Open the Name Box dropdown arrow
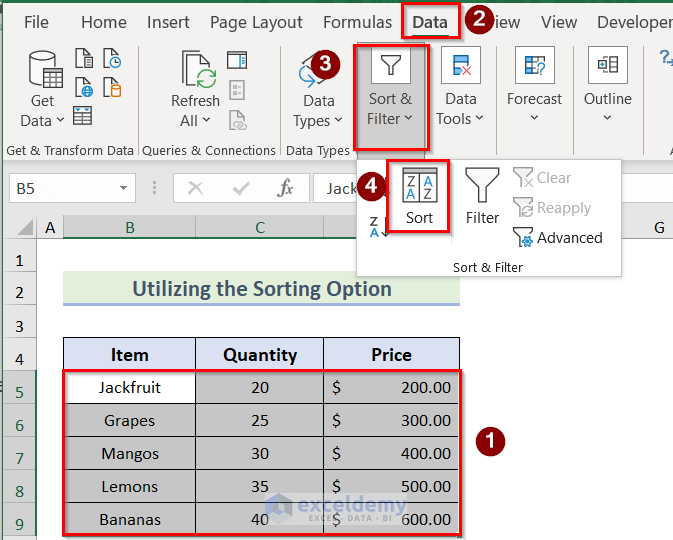The width and height of the screenshot is (673, 540). tap(124, 188)
